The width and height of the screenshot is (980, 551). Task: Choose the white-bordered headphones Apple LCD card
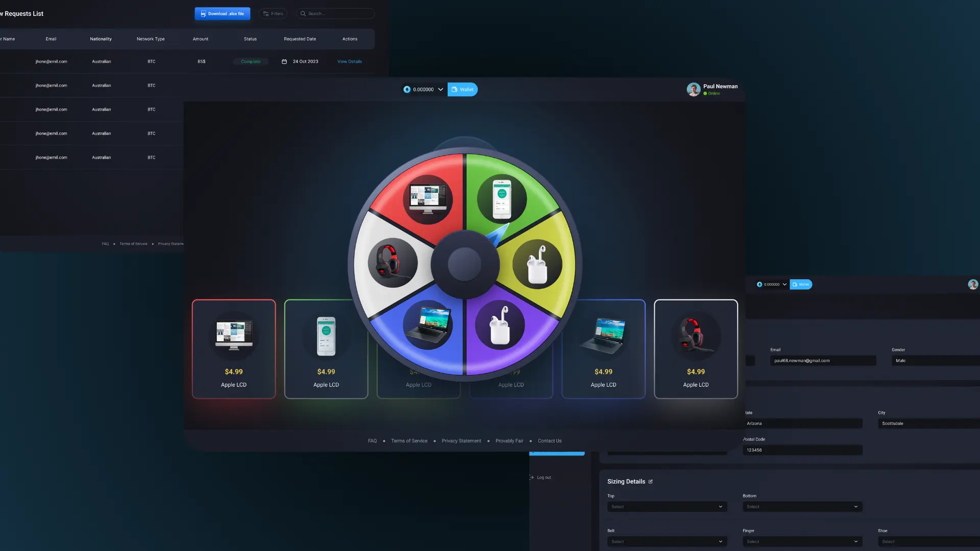[696, 349]
